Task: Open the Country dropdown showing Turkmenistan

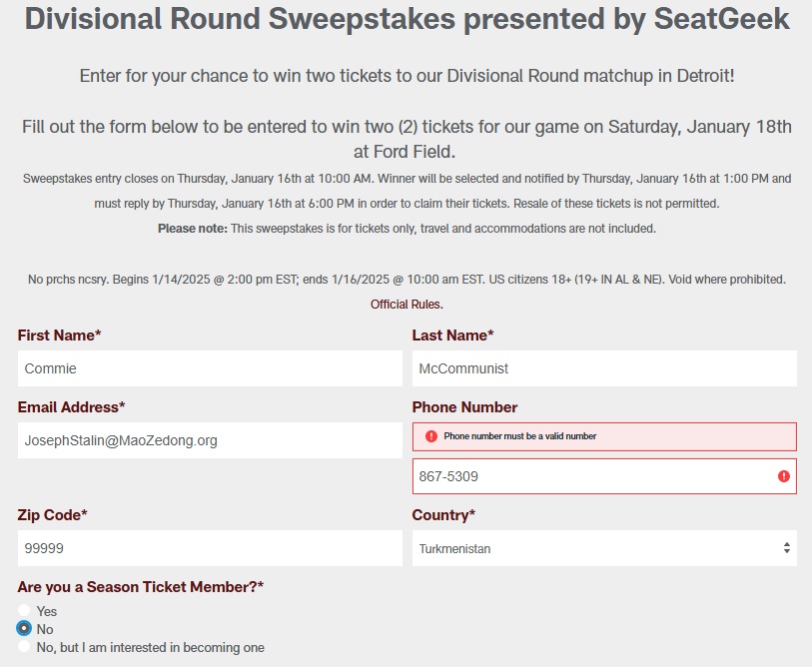Action: tap(604, 548)
